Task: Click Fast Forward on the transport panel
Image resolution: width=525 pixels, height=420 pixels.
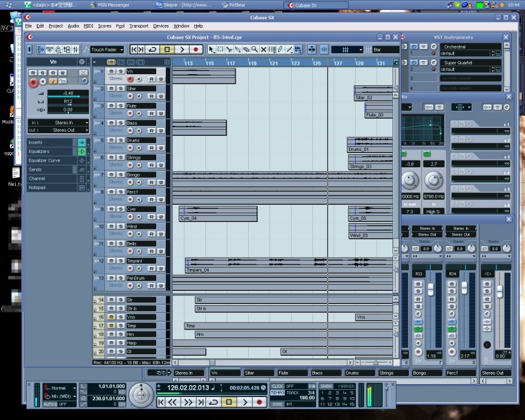Action: (x=188, y=402)
